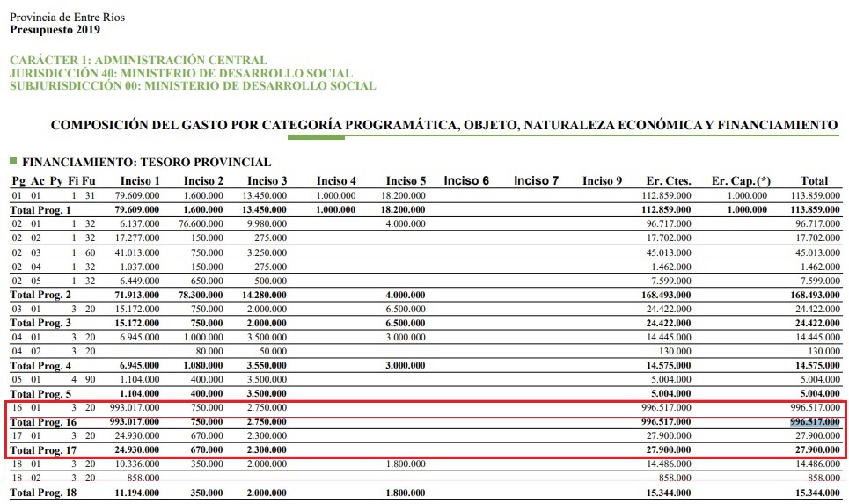
Task: Select the Er. Ctes. column header
Action: 667,181
